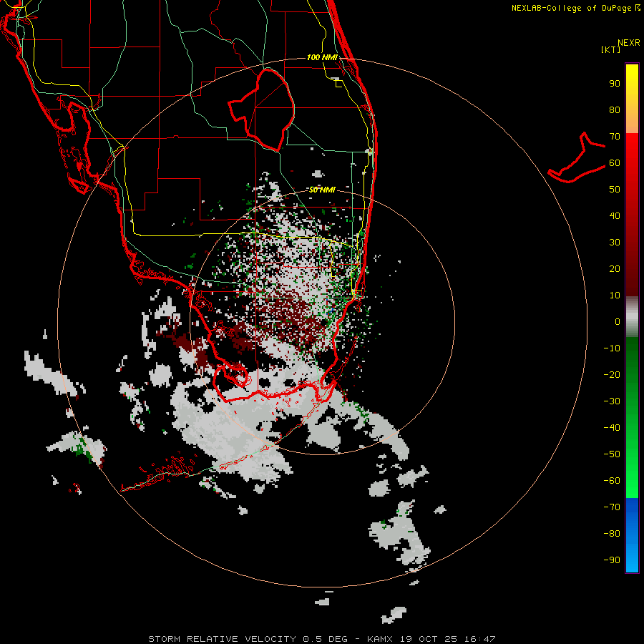The image size is (644, 644).
Task: Click the -70 value on velocity scale
Action: (612, 507)
